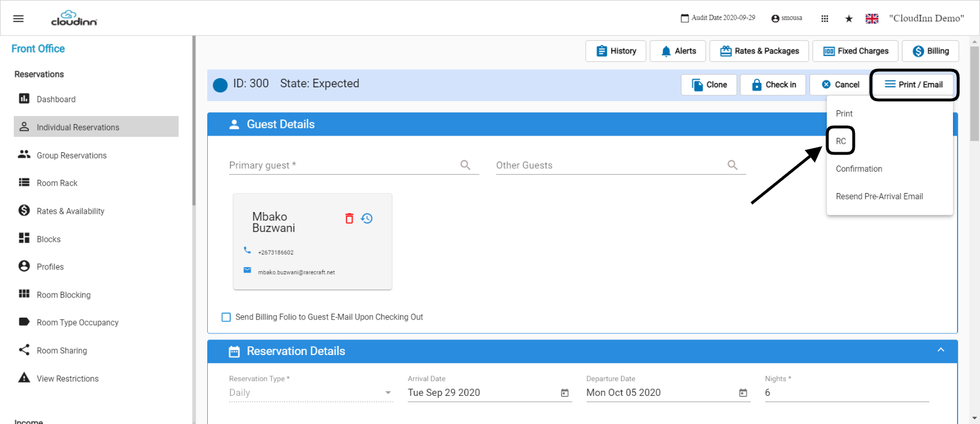Click the star favorites icon
Viewport: 980px width, 424px height.
[849, 18]
